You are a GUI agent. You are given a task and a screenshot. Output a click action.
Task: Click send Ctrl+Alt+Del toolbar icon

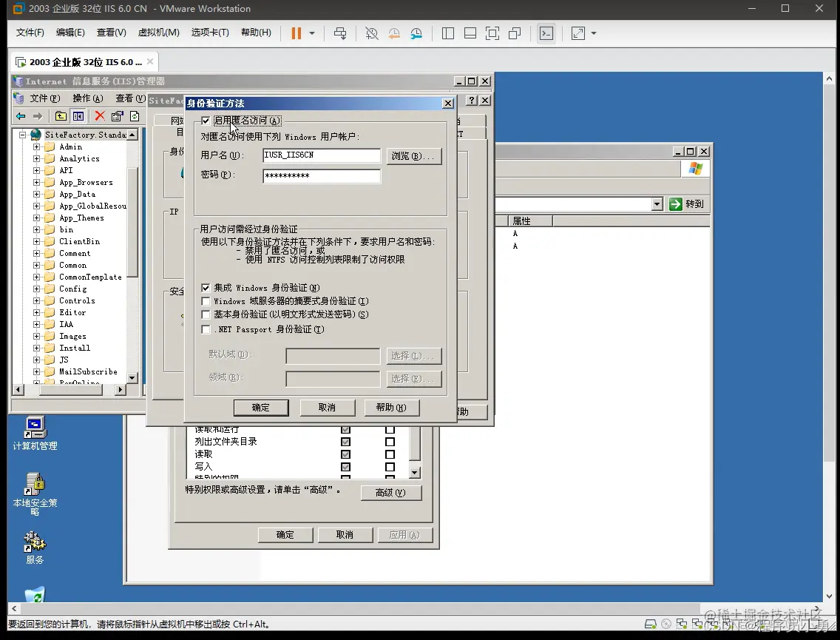coord(340,33)
